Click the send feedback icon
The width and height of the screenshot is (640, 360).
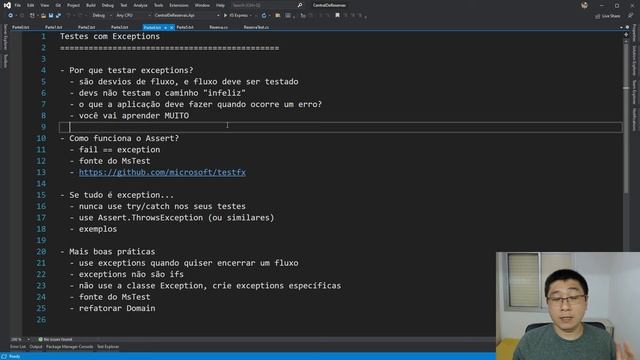pos(630,16)
